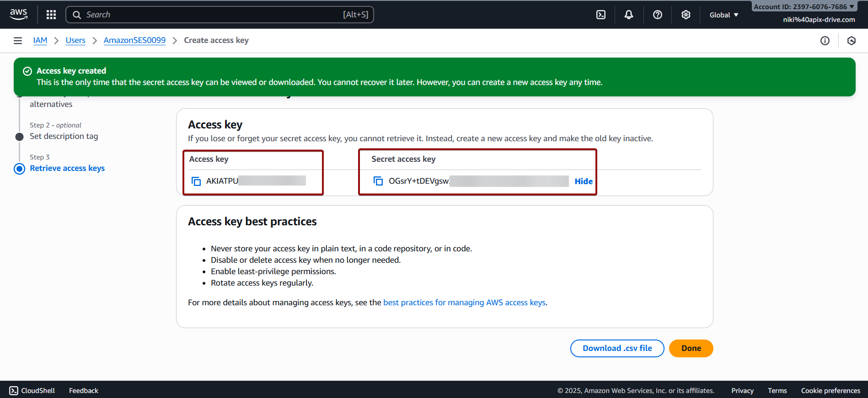
Task: Open the settings gear icon
Action: (686, 15)
